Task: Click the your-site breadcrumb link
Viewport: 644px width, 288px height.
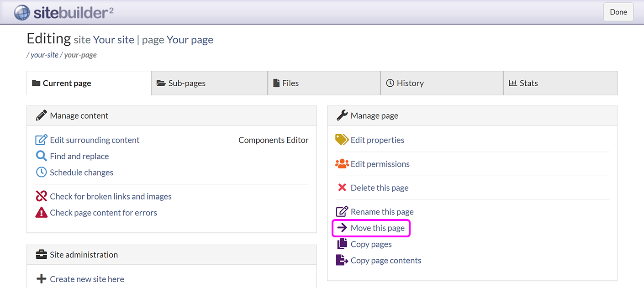Action: pyautogui.click(x=44, y=55)
